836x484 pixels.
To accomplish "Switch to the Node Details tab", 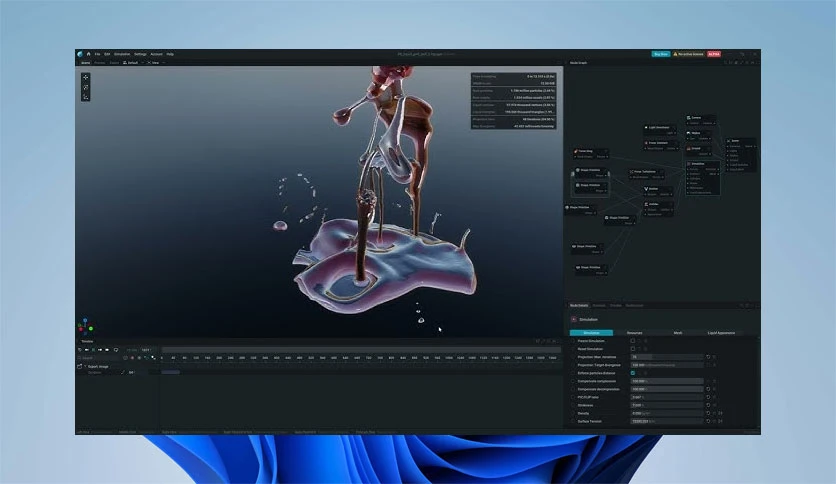I will coord(579,305).
